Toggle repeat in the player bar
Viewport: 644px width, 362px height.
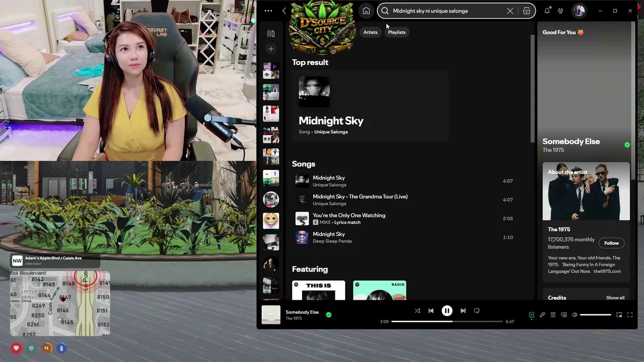click(x=476, y=311)
